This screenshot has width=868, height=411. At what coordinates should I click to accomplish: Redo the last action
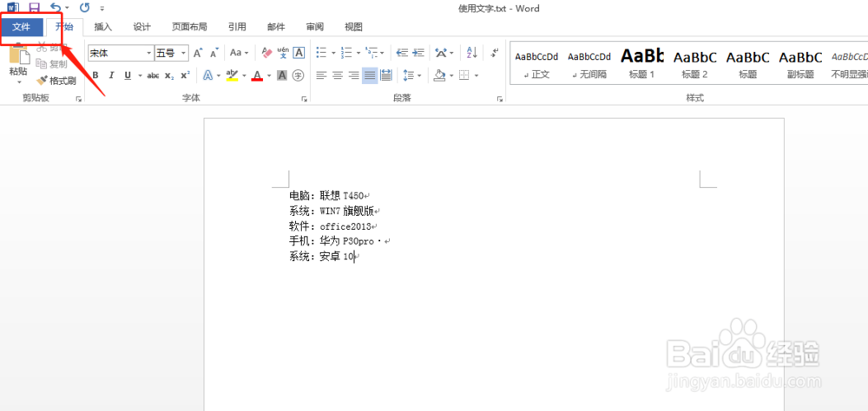[84, 8]
